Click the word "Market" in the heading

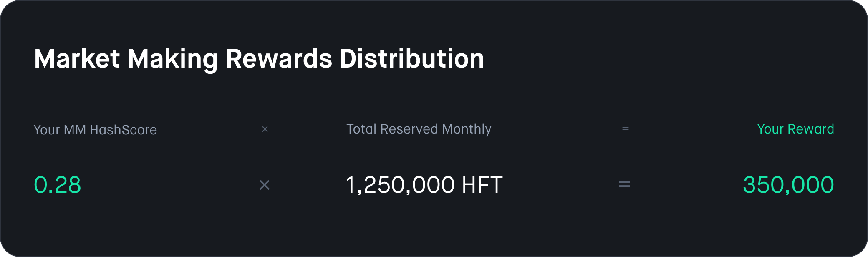[x=77, y=58]
